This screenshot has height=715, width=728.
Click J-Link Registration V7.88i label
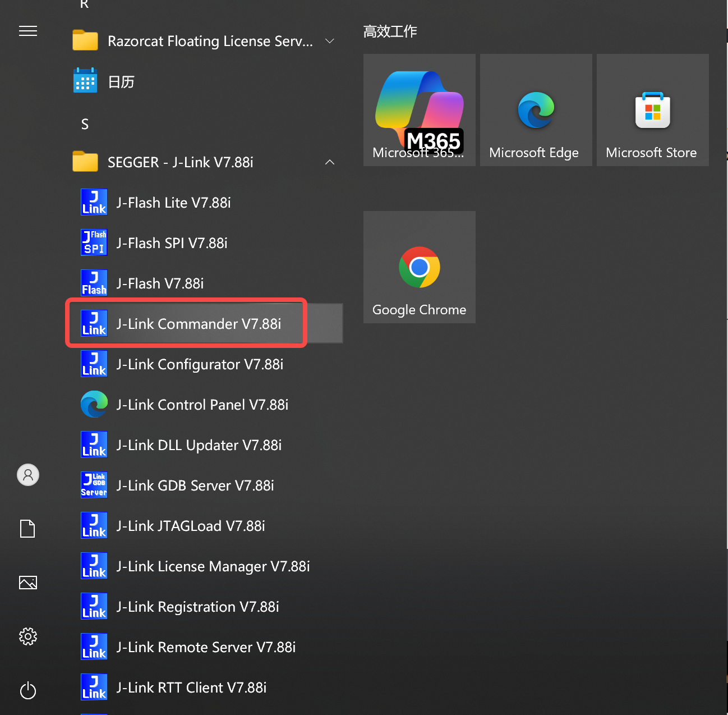(x=198, y=607)
